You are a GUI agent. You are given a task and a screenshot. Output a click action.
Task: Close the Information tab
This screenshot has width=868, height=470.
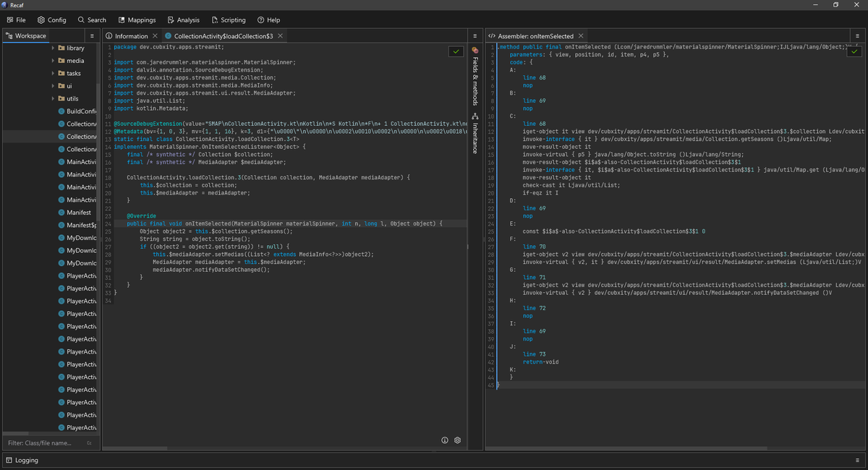coord(155,35)
